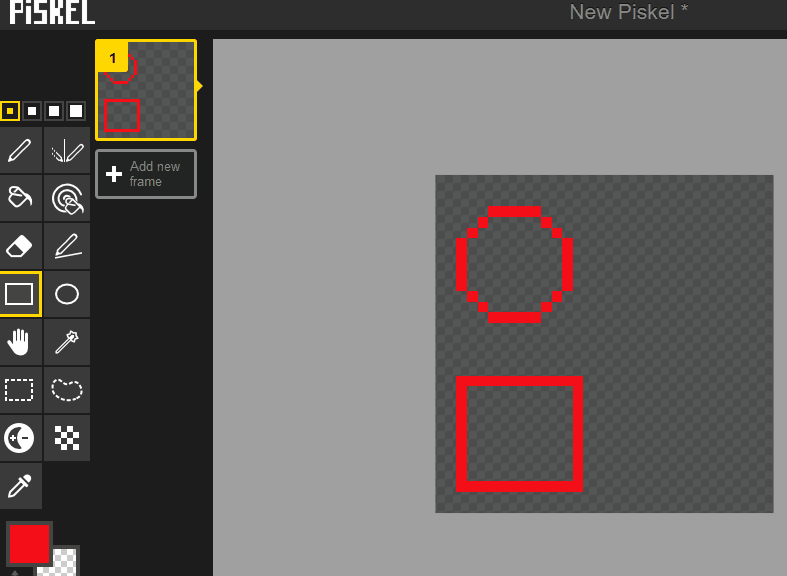Select the Pen tool
The width and height of the screenshot is (787, 576).
[x=20, y=150]
